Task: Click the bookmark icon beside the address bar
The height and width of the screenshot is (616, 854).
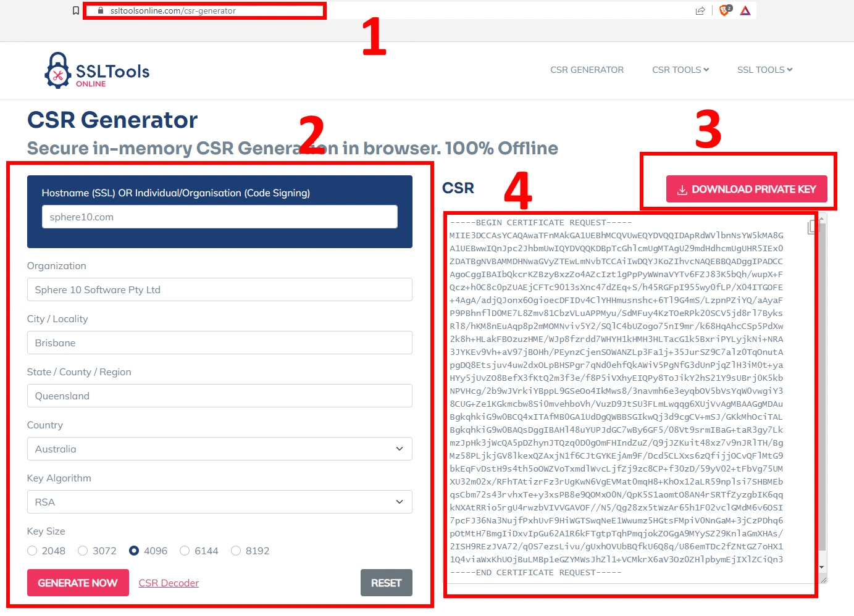Action: click(x=76, y=10)
